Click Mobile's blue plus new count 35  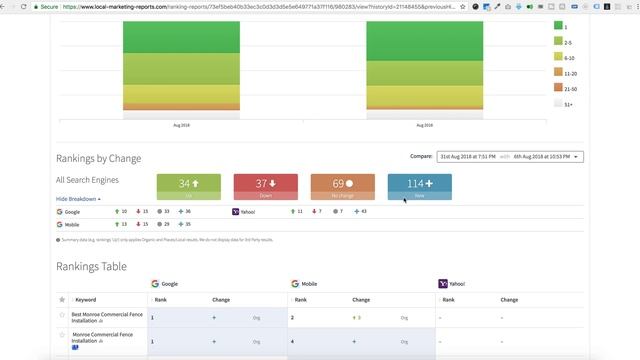click(184, 224)
